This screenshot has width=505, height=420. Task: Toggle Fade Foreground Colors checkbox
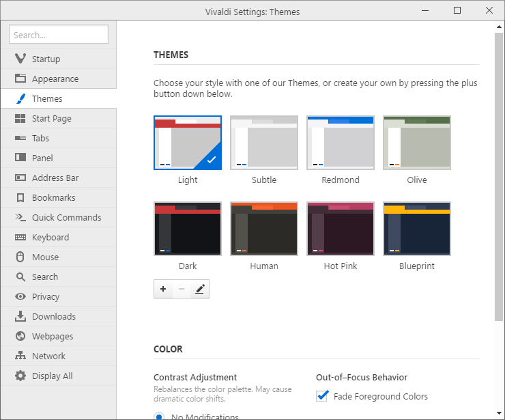[x=322, y=396]
